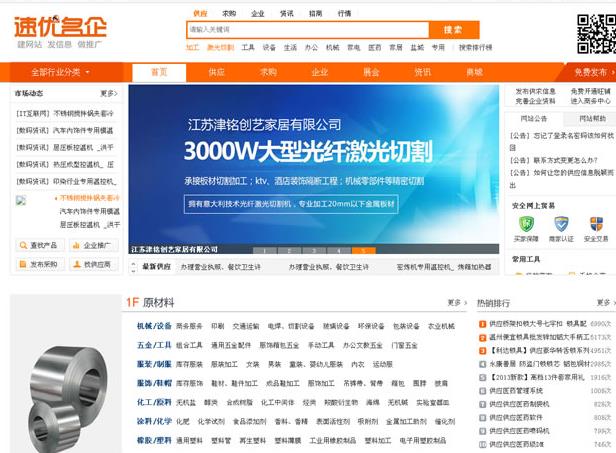The image size is (616, 453).
Task: Select the 招商 search type tab
Action: coord(315,13)
